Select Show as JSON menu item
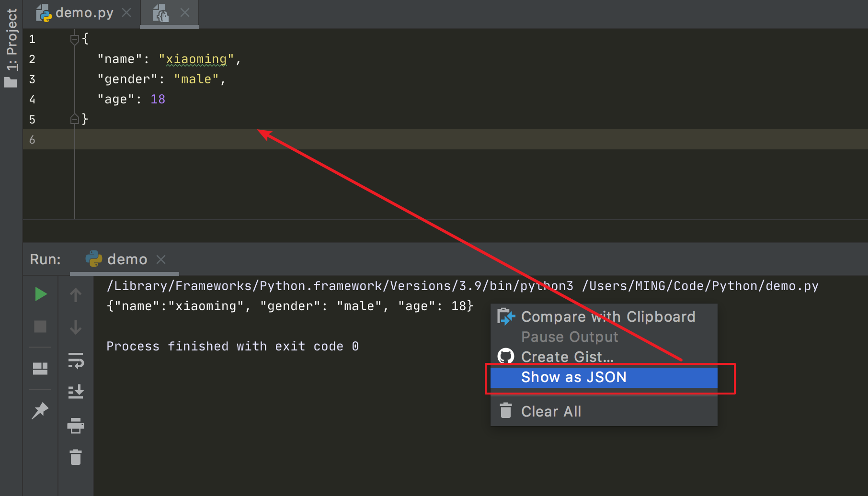The height and width of the screenshot is (496, 868). pyautogui.click(x=574, y=377)
